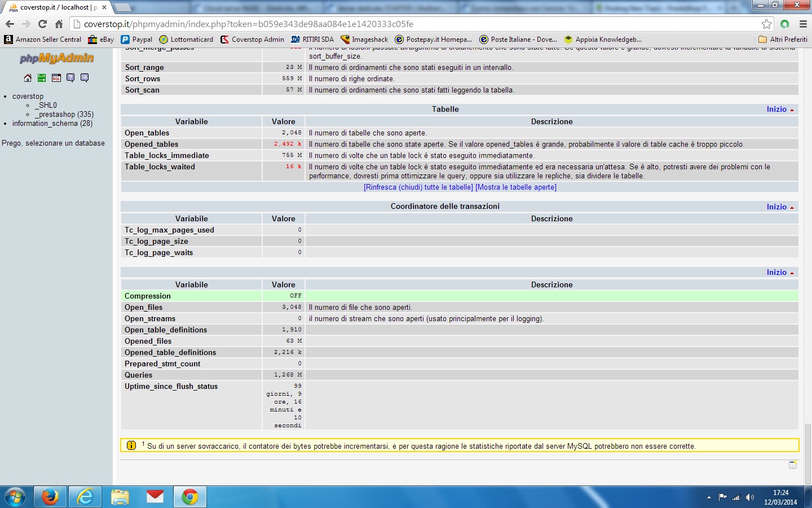Open the Action Center flag icon
This screenshot has width=812, height=508.
pyautogui.click(x=722, y=497)
